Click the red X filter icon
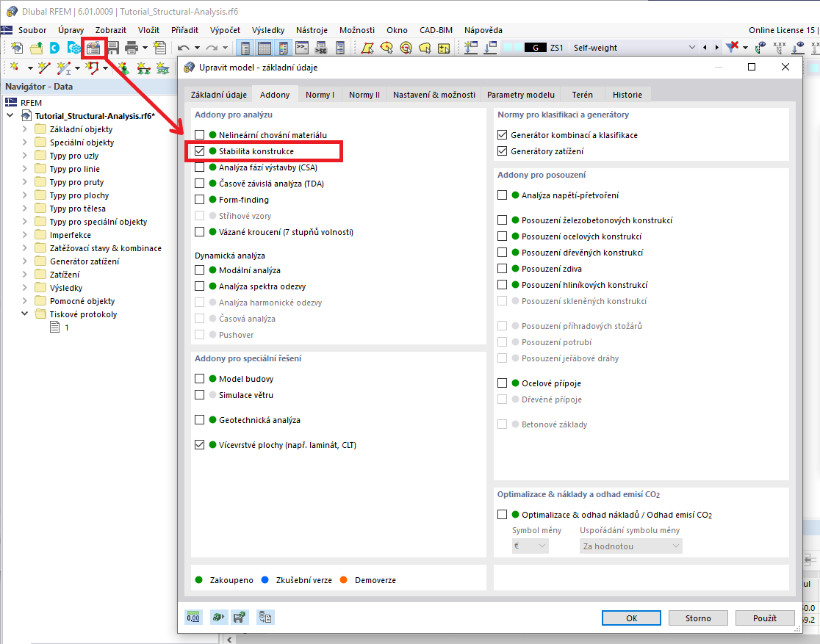 pos(733,47)
